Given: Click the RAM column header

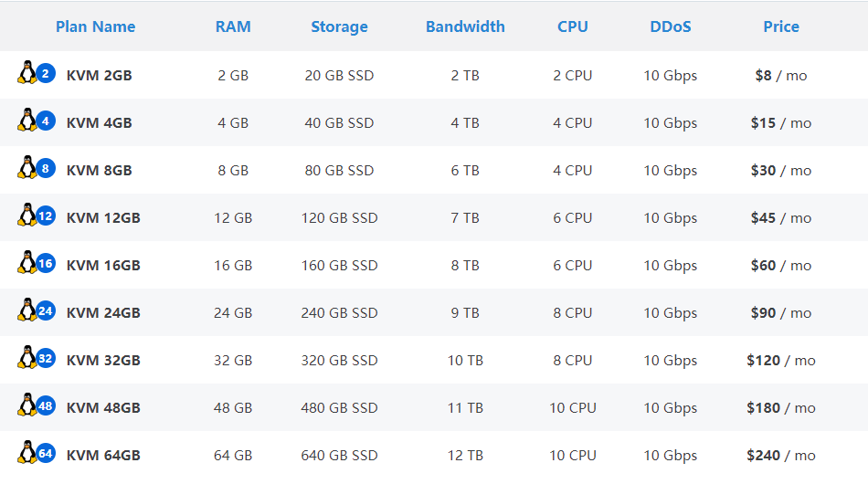Looking at the screenshot, I should 233,26.
